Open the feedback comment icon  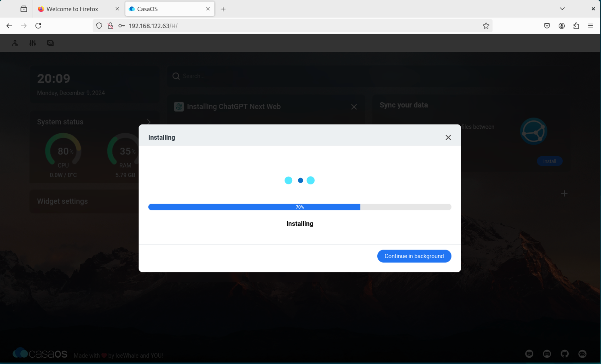[530, 354]
